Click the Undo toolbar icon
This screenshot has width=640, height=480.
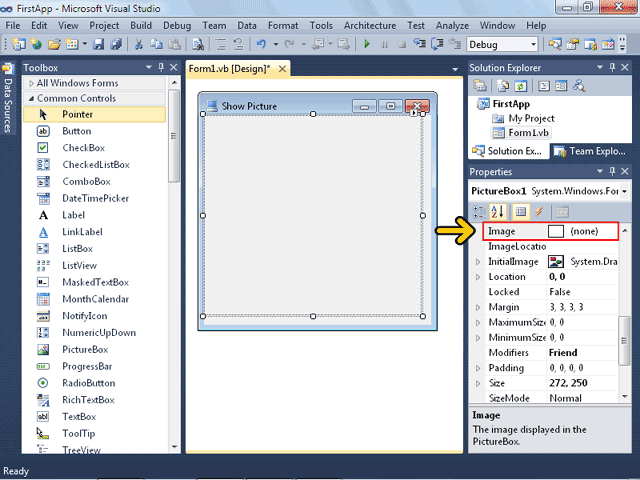[x=261, y=44]
